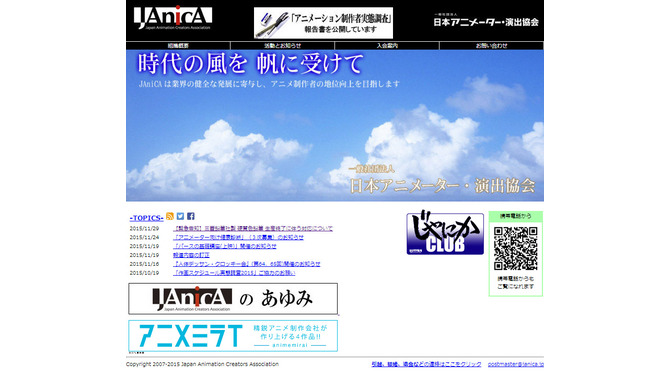Click the postmaster@janica.jp email link
The height and width of the screenshot is (377, 670).
tap(516, 364)
